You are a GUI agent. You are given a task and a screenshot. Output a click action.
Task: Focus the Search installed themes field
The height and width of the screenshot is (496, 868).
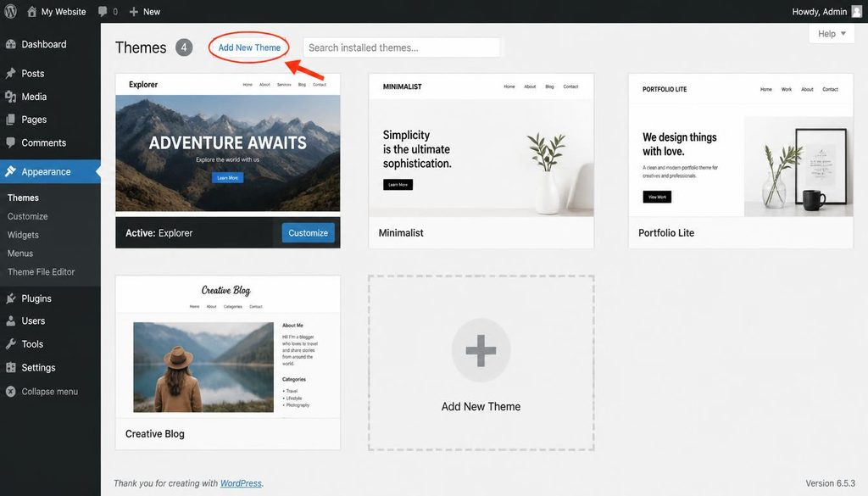(401, 47)
